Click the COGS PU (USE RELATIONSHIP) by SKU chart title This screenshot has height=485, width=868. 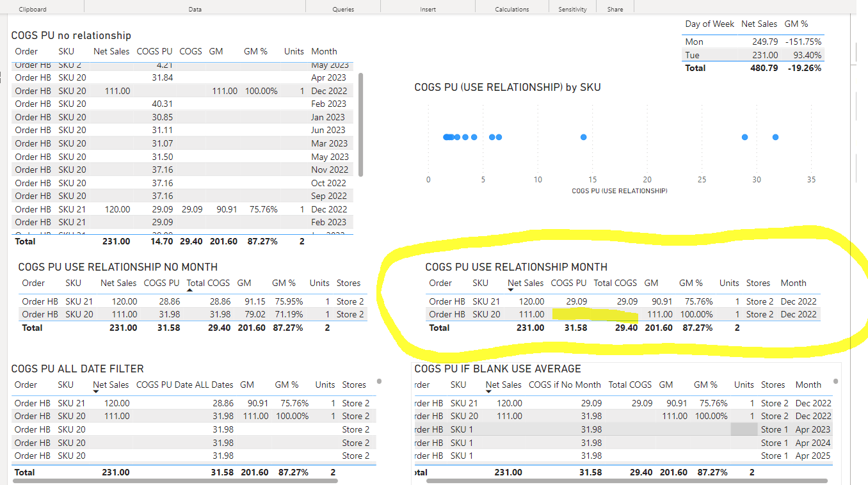tap(508, 87)
